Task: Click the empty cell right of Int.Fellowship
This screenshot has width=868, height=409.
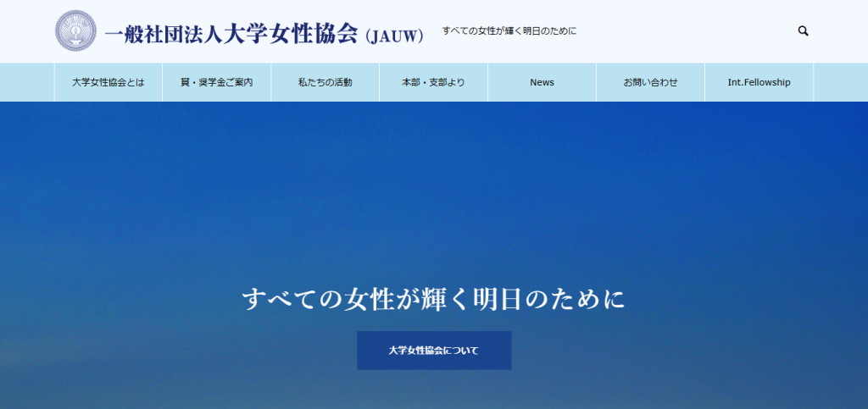Action: (x=839, y=83)
